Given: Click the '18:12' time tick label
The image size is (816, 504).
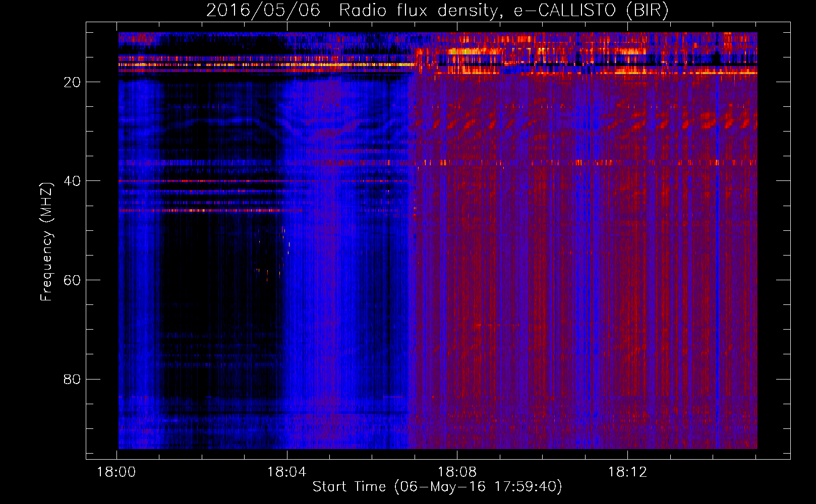Looking at the screenshot, I should [x=627, y=472].
